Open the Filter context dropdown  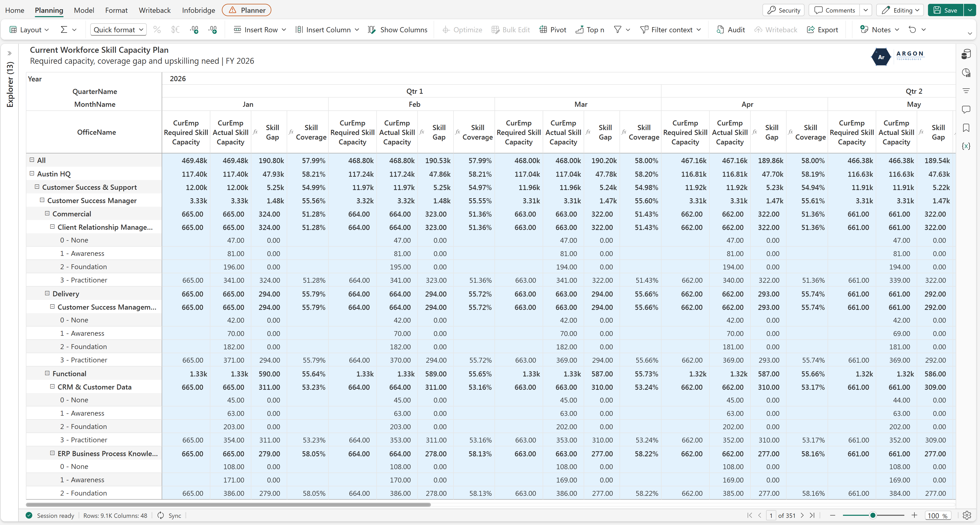coord(671,30)
